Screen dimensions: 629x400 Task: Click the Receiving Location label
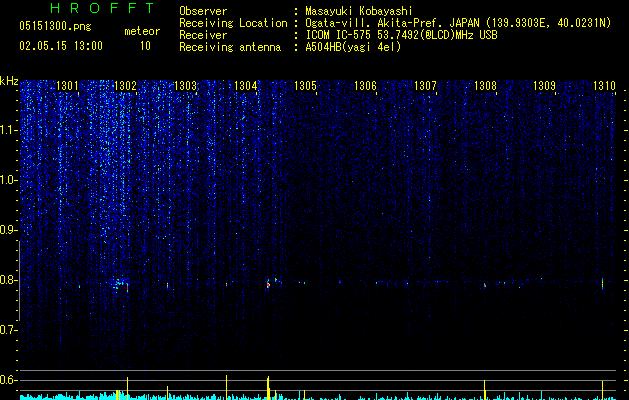(x=233, y=23)
